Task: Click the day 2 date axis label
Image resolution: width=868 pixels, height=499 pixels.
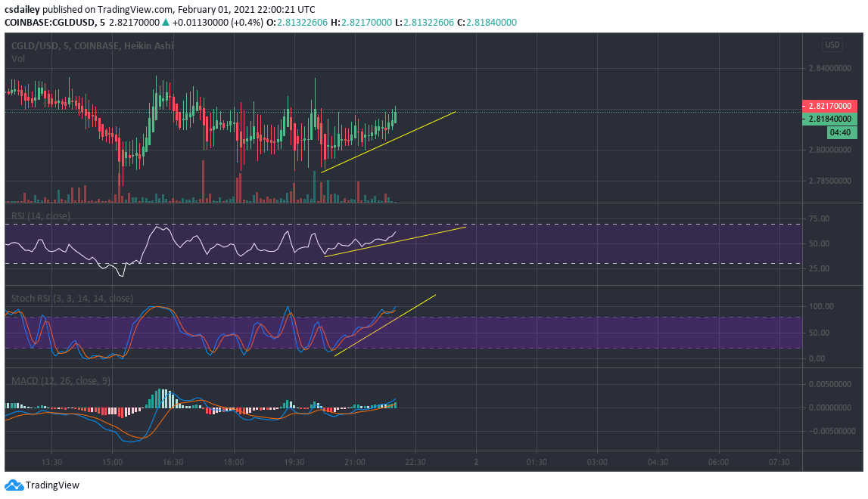Action: pos(476,462)
